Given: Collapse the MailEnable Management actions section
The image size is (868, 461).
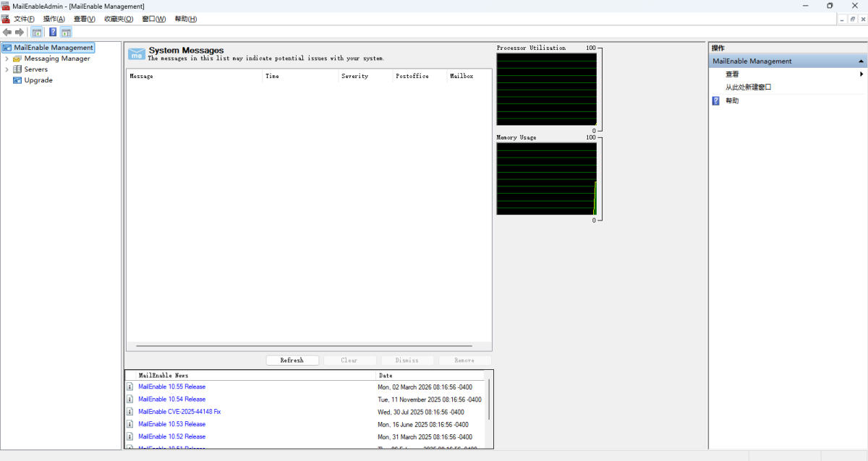Looking at the screenshot, I should [861, 61].
